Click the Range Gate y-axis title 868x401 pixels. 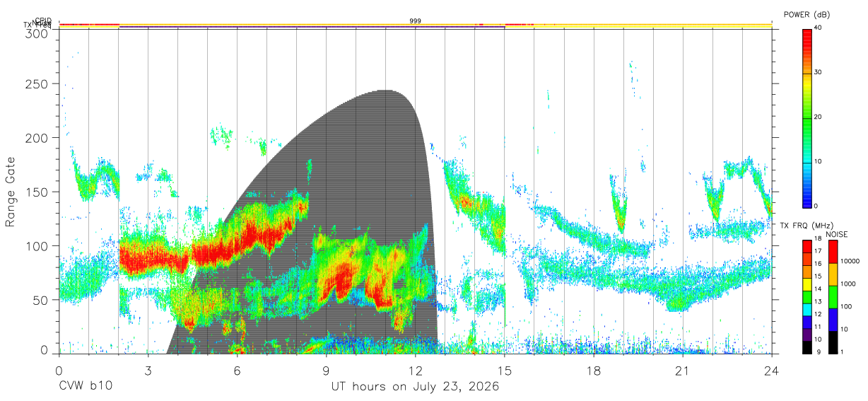(11, 192)
